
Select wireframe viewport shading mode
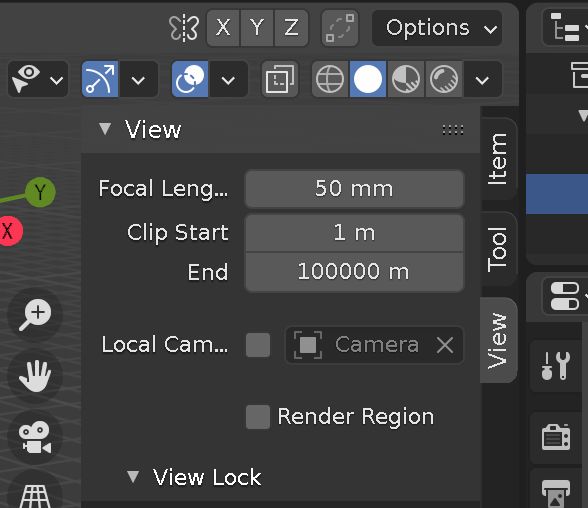click(330, 79)
